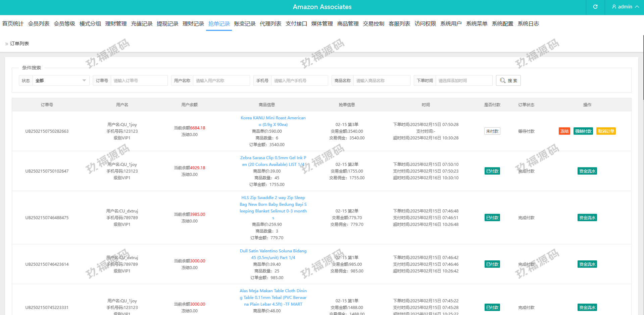The width and height of the screenshot is (644, 315).
Task: Click into the 订单号 order number input
Action: (x=139, y=80)
